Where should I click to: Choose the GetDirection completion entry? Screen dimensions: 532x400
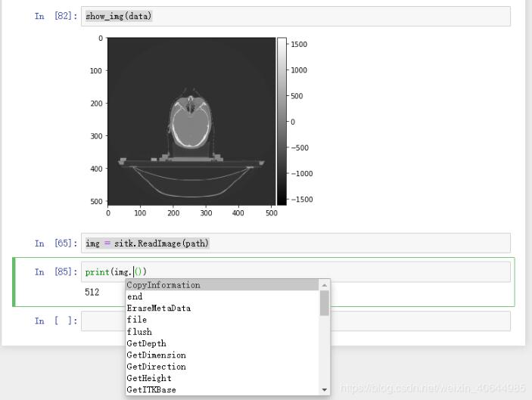(x=222, y=367)
